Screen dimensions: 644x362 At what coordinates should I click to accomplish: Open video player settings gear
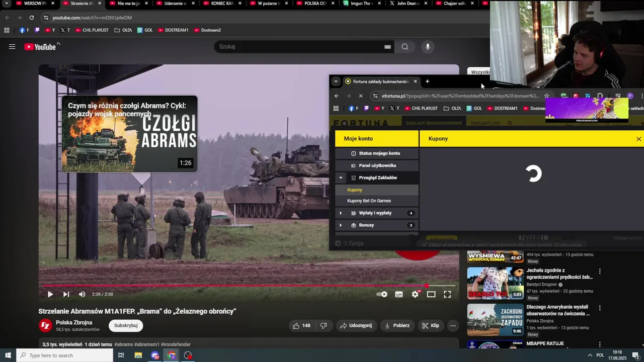pyautogui.click(x=415, y=294)
